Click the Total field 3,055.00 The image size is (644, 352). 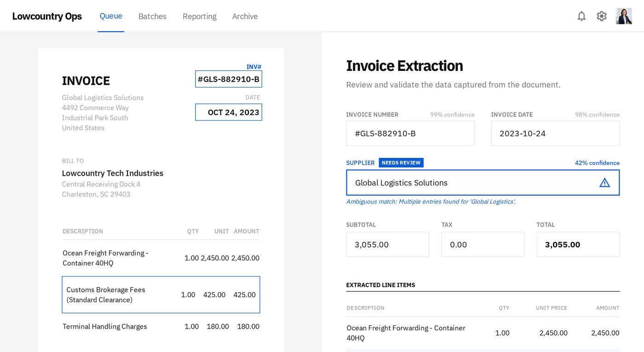click(578, 244)
